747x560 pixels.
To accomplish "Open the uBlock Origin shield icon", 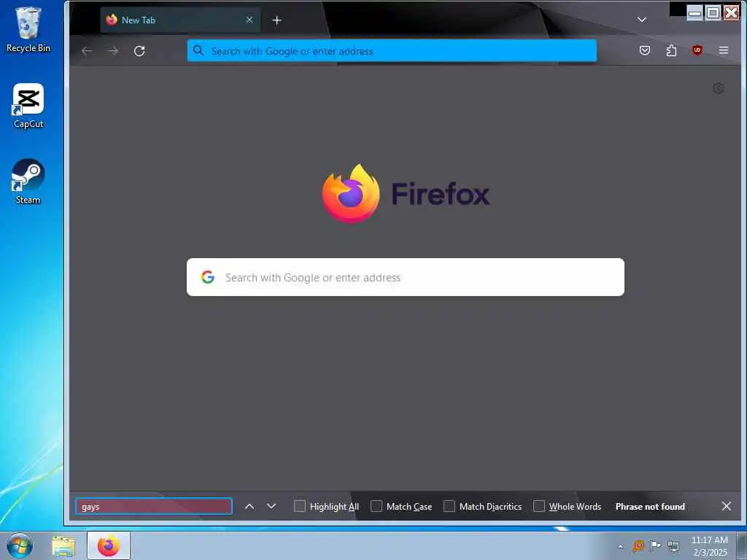I will coord(697,50).
